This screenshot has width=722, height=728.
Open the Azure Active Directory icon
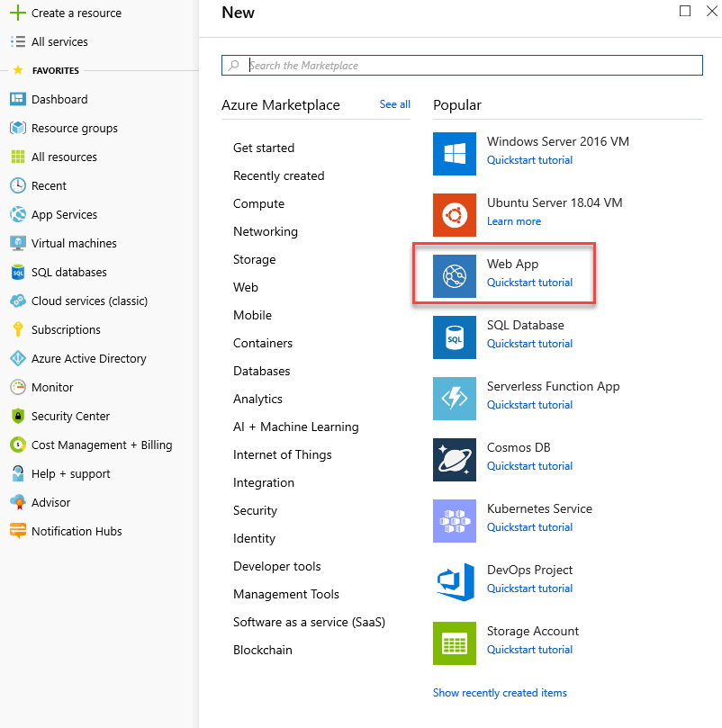tap(18, 358)
